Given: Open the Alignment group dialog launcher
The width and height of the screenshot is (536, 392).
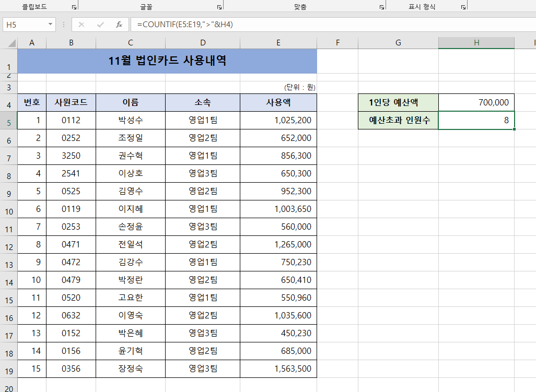Looking at the screenshot, I should click(x=382, y=7).
